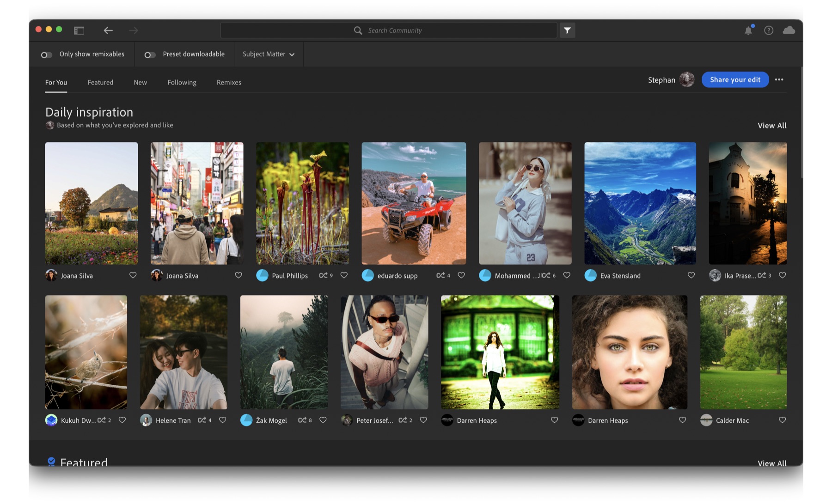
Task: Open the blue mountain valley thumbnail
Action: tap(640, 203)
